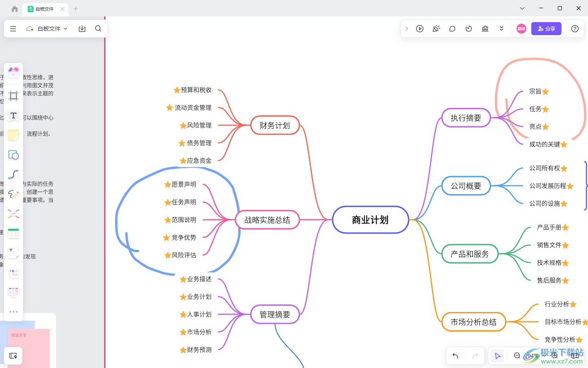Viewport: 588px width, 368px height.
Task: Open the voting icon in top toolbar
Action: (485, 29)
